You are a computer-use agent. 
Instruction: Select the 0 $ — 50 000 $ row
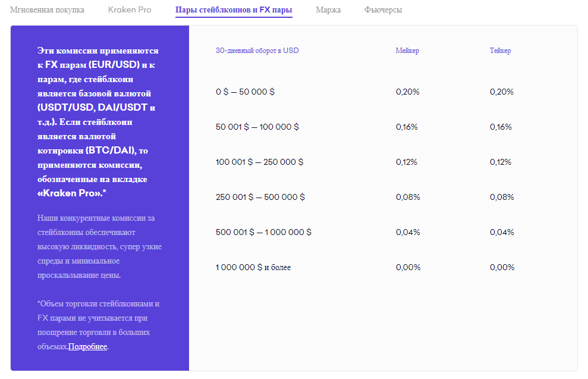(x=365, y=92)
